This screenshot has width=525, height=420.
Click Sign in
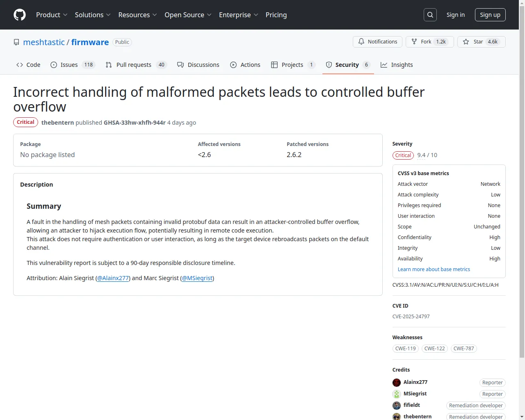(456, 15)
